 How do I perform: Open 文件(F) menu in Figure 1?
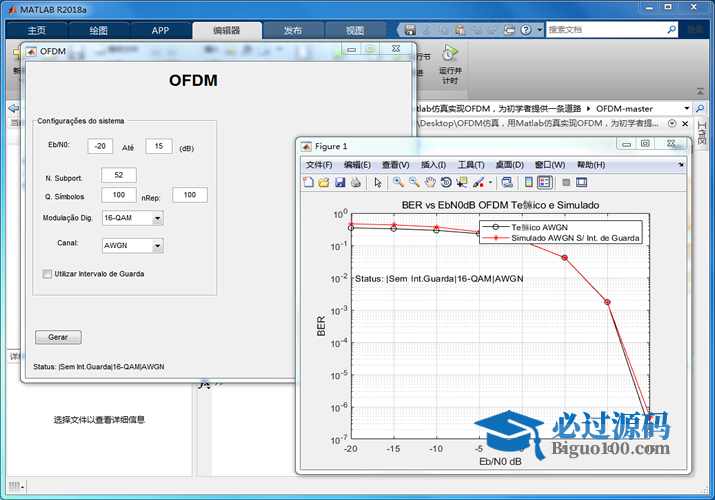pyautogui.click(x=319, y=165)
